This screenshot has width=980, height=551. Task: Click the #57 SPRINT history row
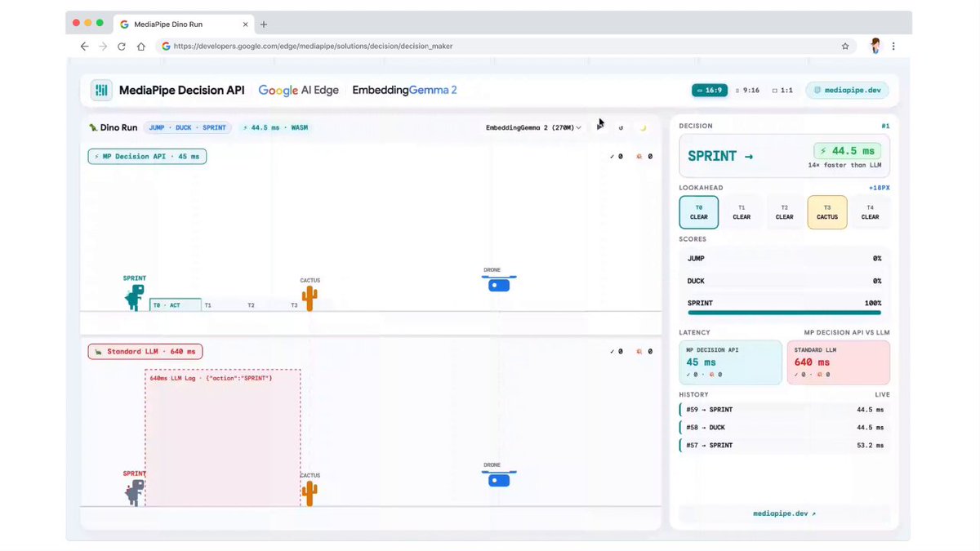785,445
